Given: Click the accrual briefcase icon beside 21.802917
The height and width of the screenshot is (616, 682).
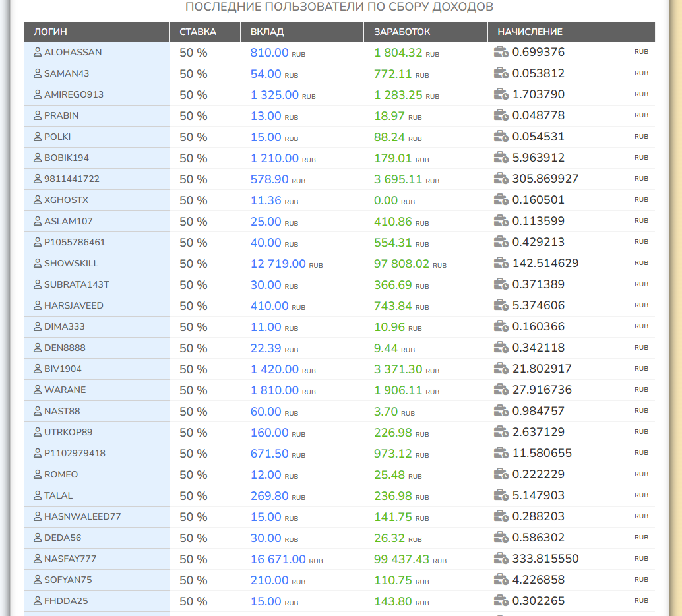Looking at the screenshot, I should 501,369.
